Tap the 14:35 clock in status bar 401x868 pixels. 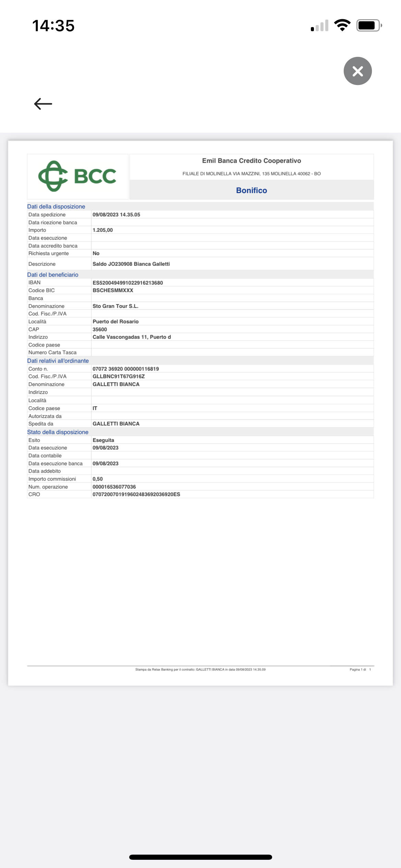point(53,26)
